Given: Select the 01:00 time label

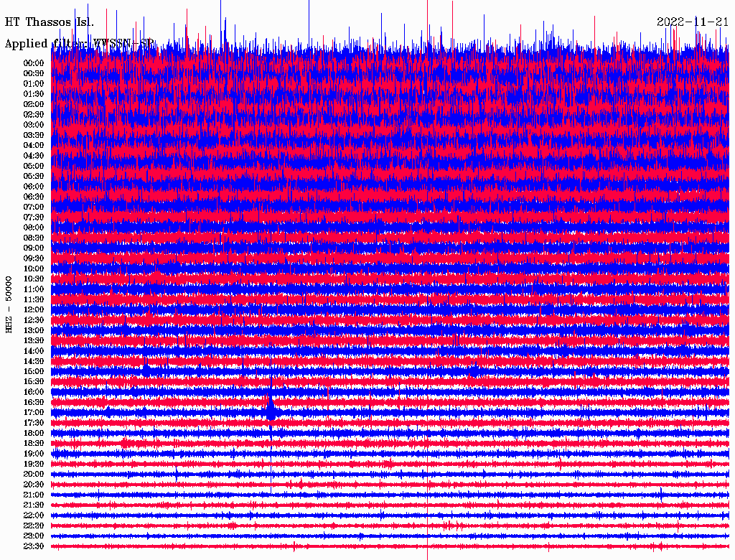Looking at the screenshot, I should pyautogui.click(x=34, y=84).
